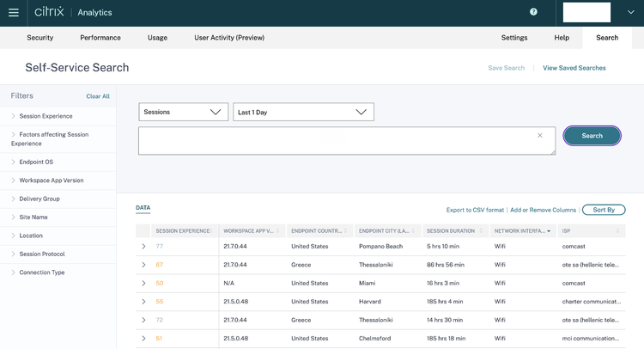Open session experience score 77
Screen dimensions: 644x349
click(x=160, y=246)
